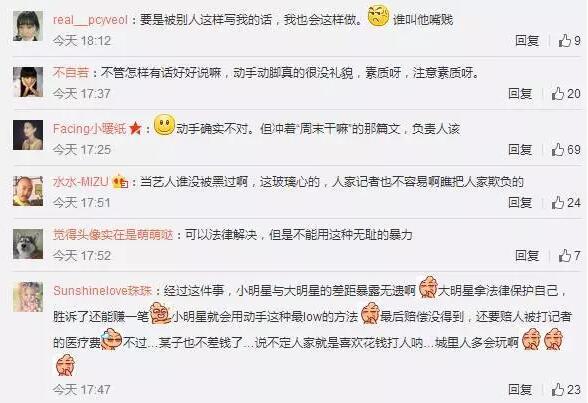Click the red star badge next to Facing小暖纸
The height and width of the screenshot is (403, 588).
click(x=135, y=129)
